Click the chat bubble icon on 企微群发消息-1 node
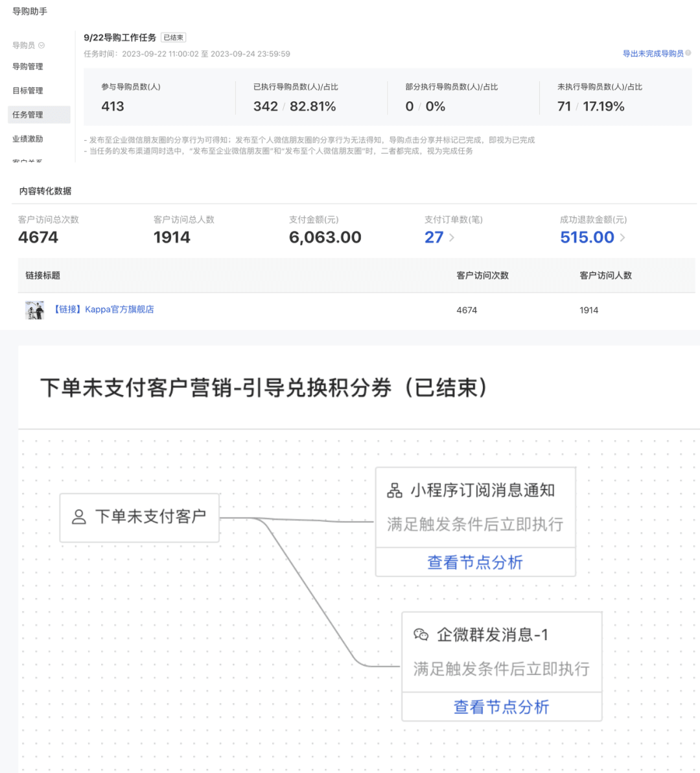Viewport: 700px width, 773px height. [422, 636]
